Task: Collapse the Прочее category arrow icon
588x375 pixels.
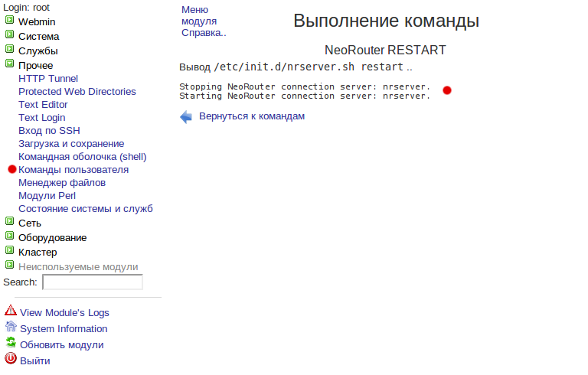Action: coord(10,64)
